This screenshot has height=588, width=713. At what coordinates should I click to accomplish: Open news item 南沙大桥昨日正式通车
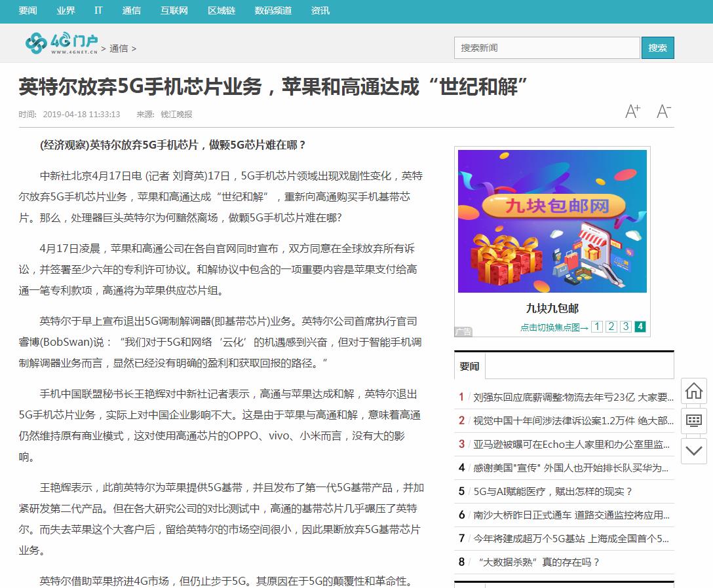coord(571,515)
